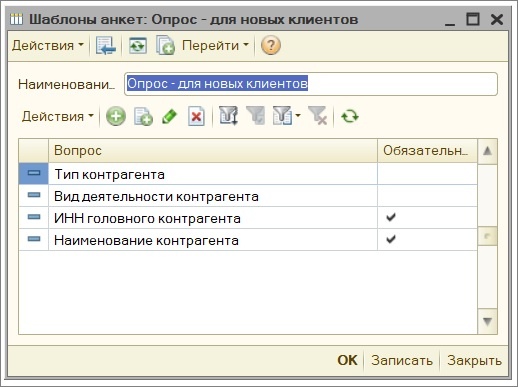The image size is (518, 387).
Task: Click the green pencil Edit icon
Action: tap(169, 116)
